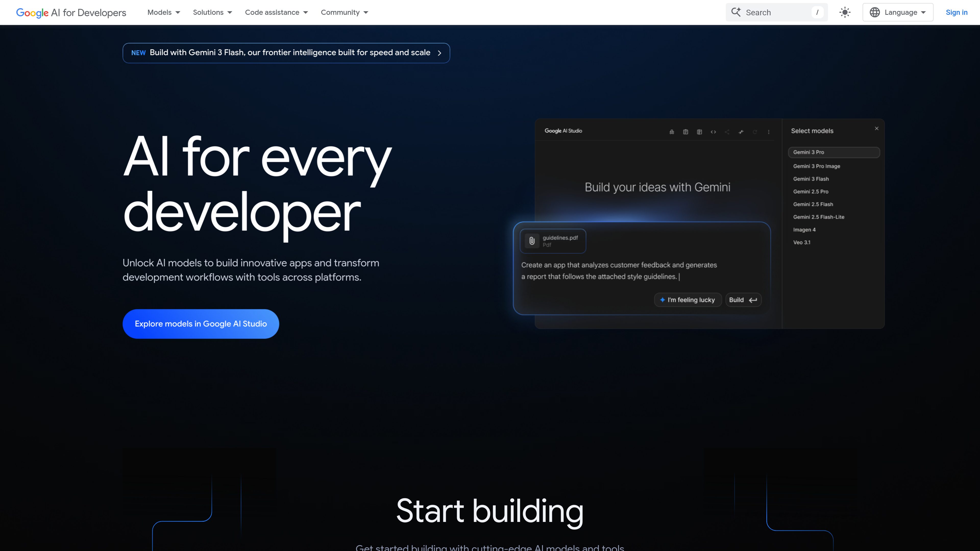Click the Build your ideas with Gemini heading
Image resolution: width=980 pixels, height=551 pixels.
coord(657,187)
